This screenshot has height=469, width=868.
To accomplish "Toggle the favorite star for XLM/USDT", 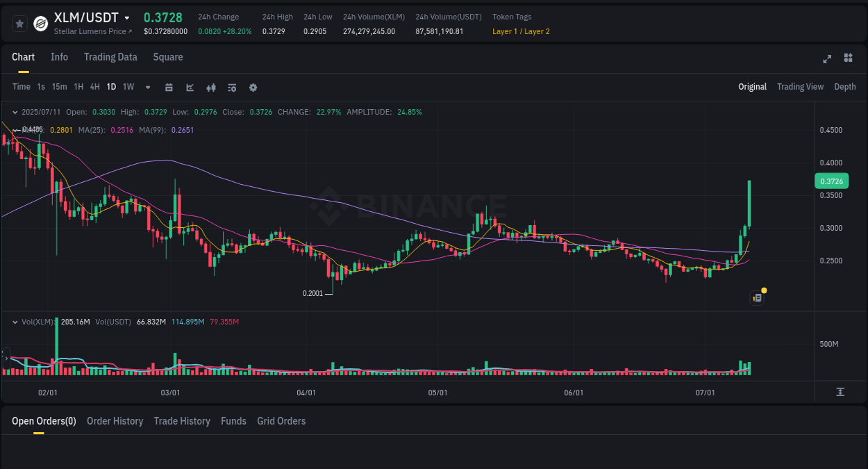I will tap(19, 23).
